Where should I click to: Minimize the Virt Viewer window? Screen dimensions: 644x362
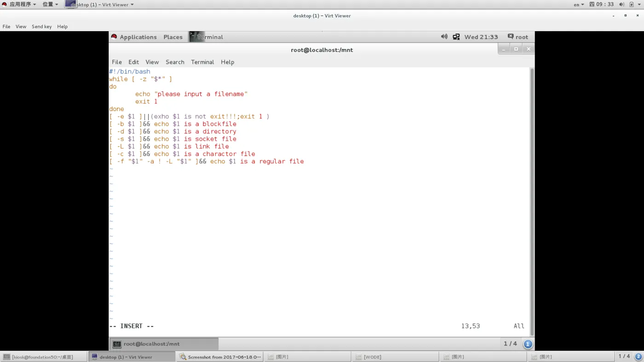[x=613, y=16]
